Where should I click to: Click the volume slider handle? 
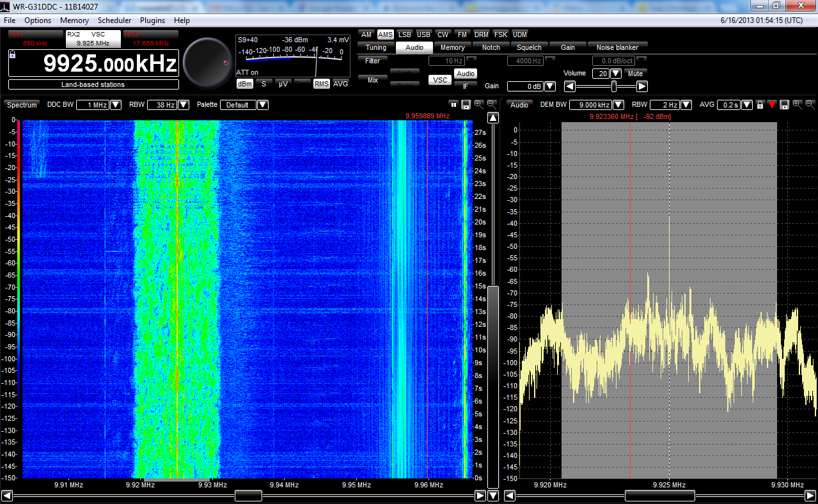click(x=614, y=86)
